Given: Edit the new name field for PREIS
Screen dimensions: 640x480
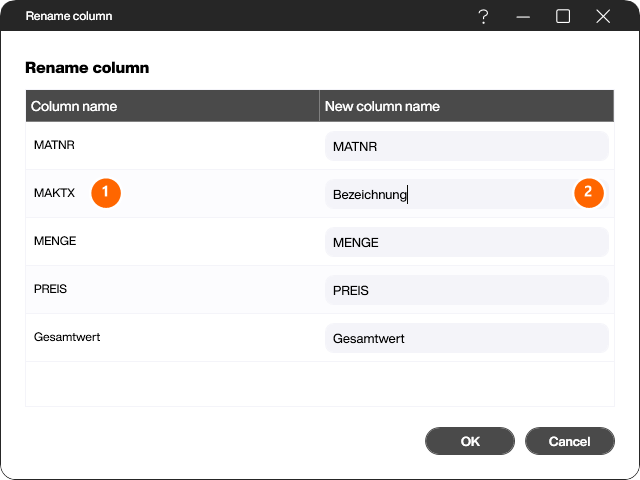Looking at the screenshot, I should [467, 290].
